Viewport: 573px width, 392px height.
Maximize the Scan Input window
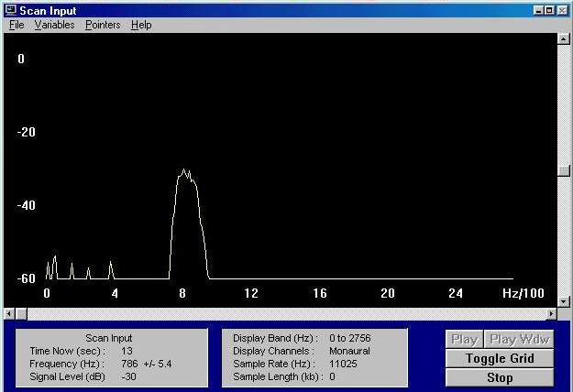click(x=551, y=9)
